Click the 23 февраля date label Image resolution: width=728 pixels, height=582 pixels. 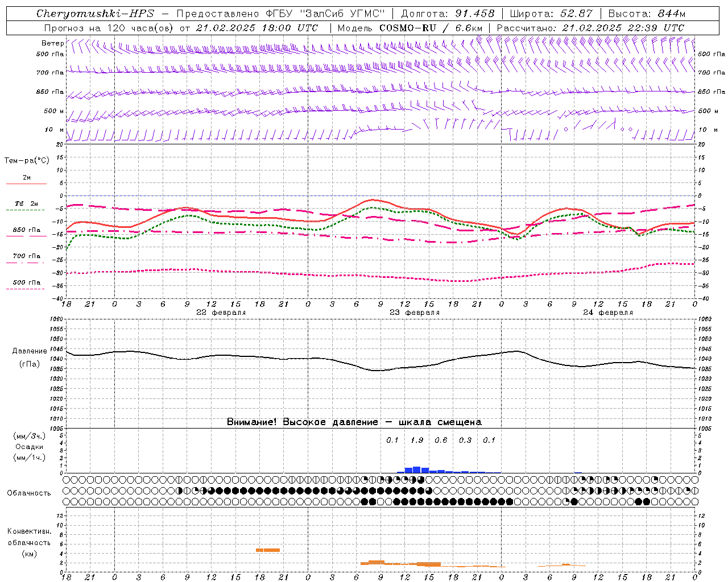[x=414, y=313]
